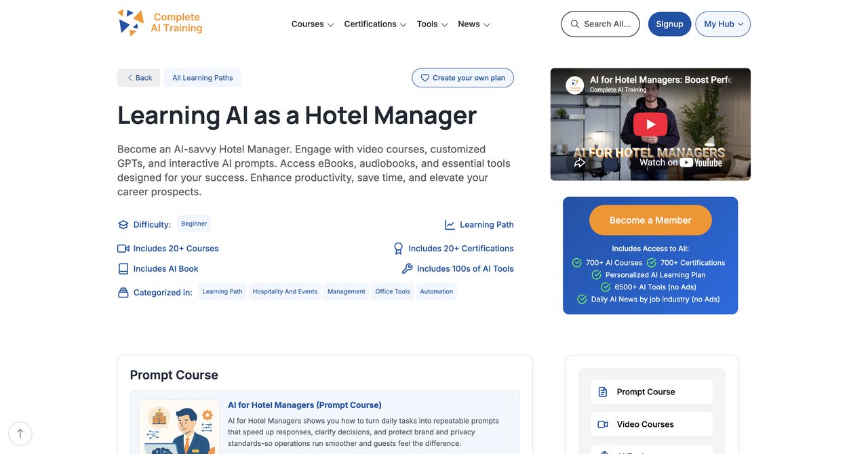The width and height of the screenshot is (868, 454).
Task: Click the Become a Member button
Action: coord(650,220)
